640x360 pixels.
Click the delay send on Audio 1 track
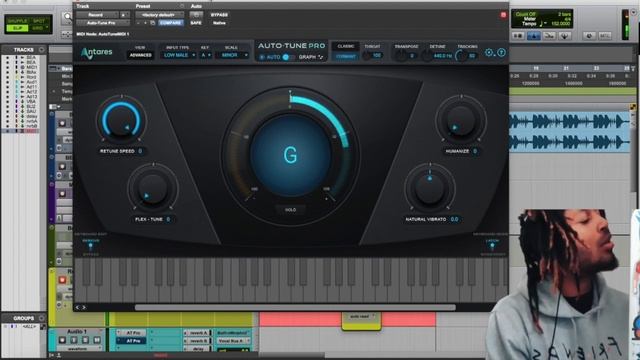click(x=198, y=349)
